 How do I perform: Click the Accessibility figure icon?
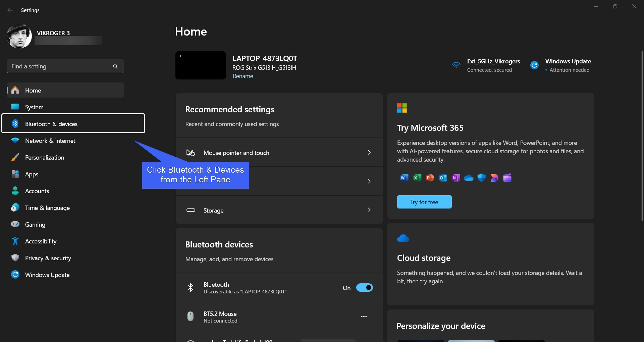pos(15,241)
